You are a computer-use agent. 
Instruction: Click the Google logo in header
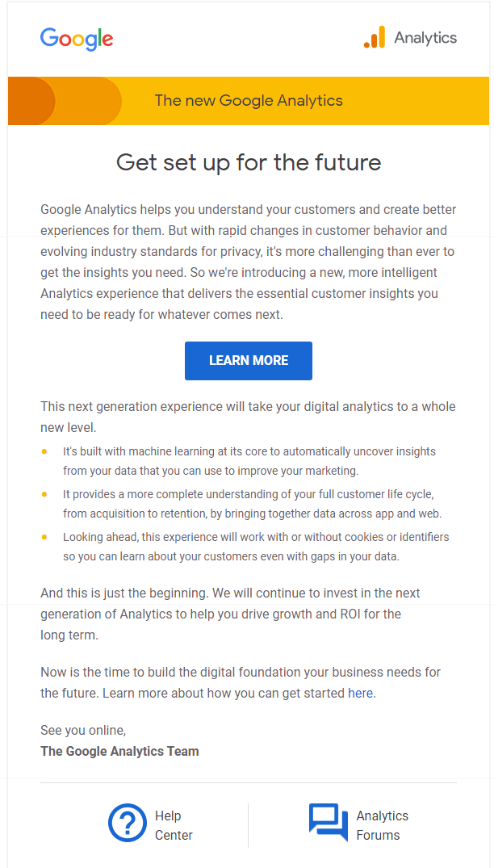[x=77, y=40]
